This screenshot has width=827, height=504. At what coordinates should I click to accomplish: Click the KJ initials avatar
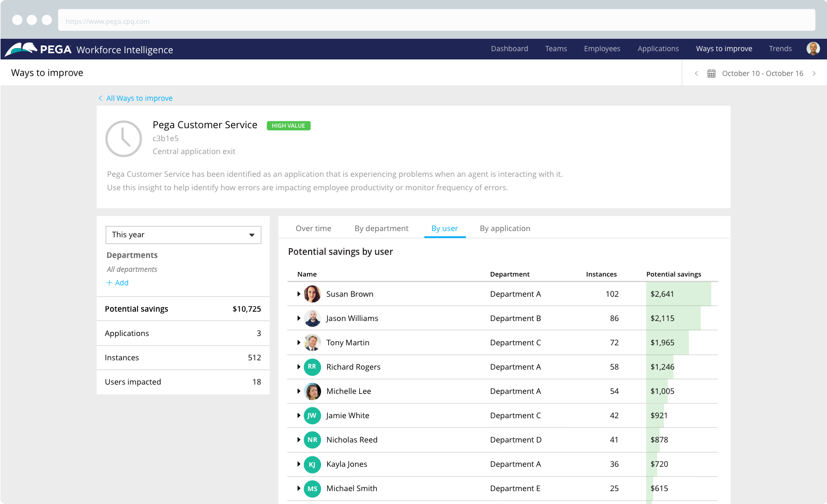coord(312,464)
